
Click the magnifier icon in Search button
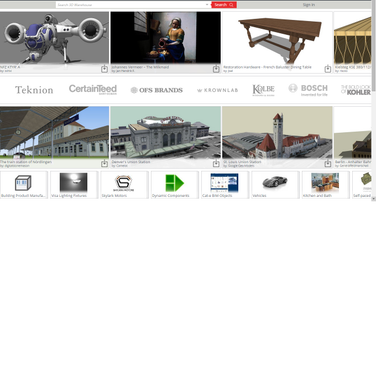click(x=231, y=5)
